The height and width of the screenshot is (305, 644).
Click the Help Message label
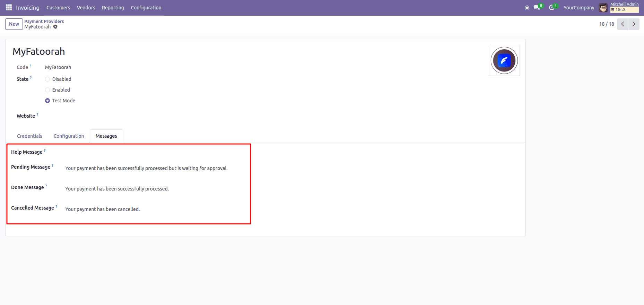[27, 152]
